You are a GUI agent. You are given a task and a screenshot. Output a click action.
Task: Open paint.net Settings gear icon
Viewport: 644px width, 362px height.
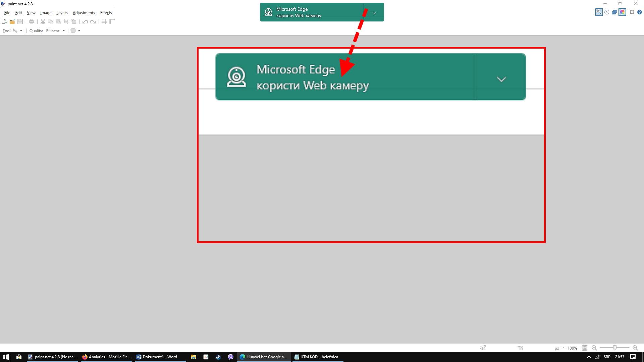pyautogui.click(x=632, y=12)
